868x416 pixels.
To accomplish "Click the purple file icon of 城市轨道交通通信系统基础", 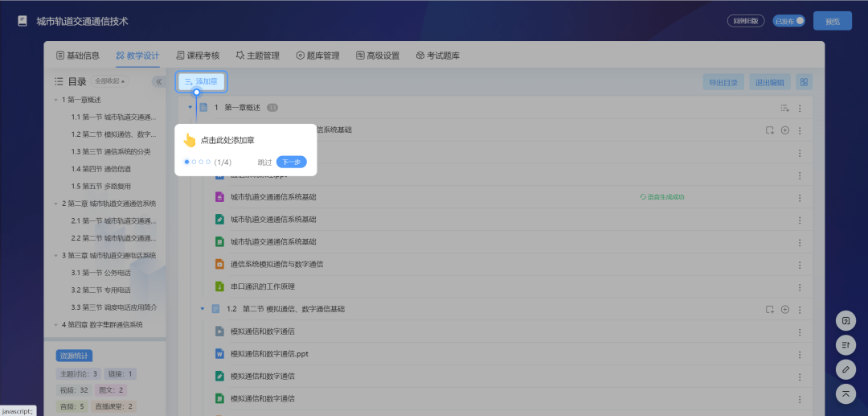I will 219,197.
